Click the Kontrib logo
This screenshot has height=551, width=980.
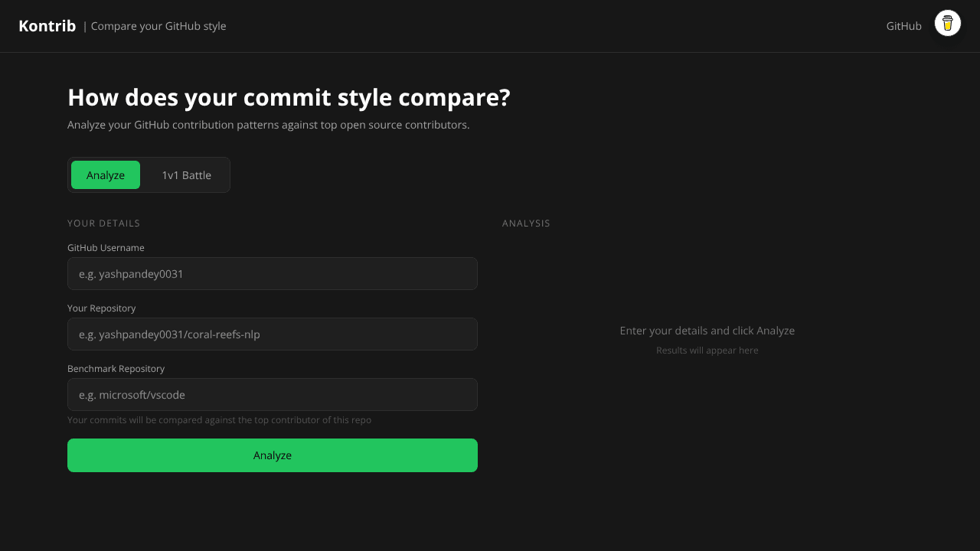[x=47, y=26]
